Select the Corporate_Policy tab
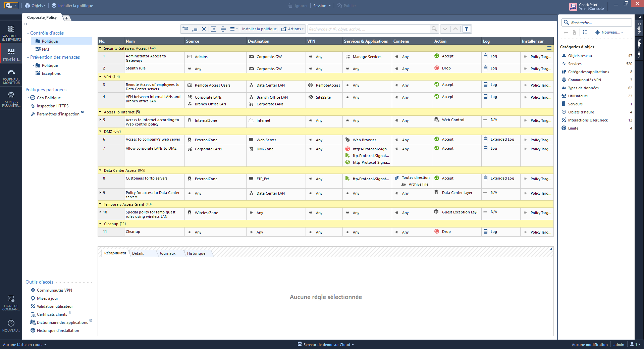The height and width of the screenshot is (349, 644). 42,17
